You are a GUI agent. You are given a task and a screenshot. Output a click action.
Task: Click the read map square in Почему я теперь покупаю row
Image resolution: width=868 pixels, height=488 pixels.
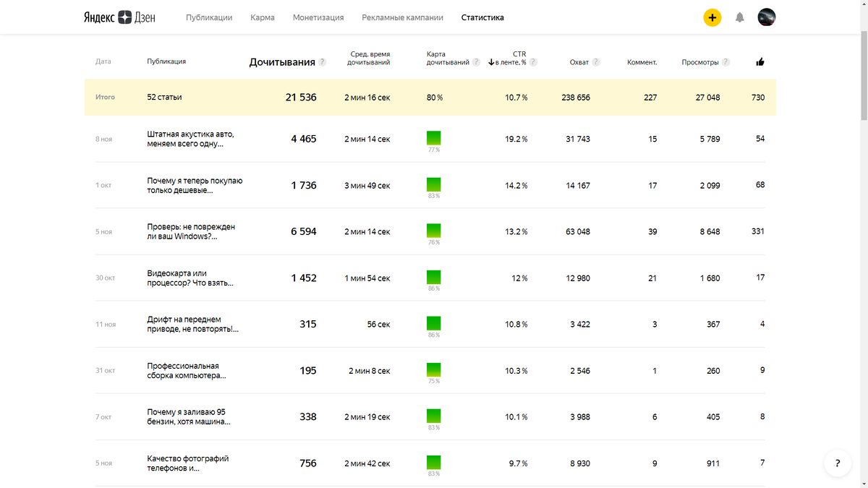click(x=434, y=184)
